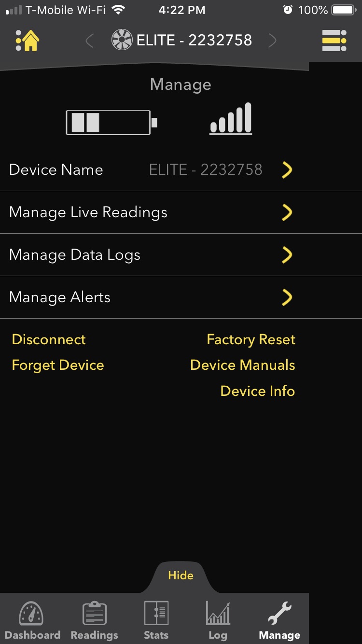Tap the fan device icon in header

tap(122, 41)
